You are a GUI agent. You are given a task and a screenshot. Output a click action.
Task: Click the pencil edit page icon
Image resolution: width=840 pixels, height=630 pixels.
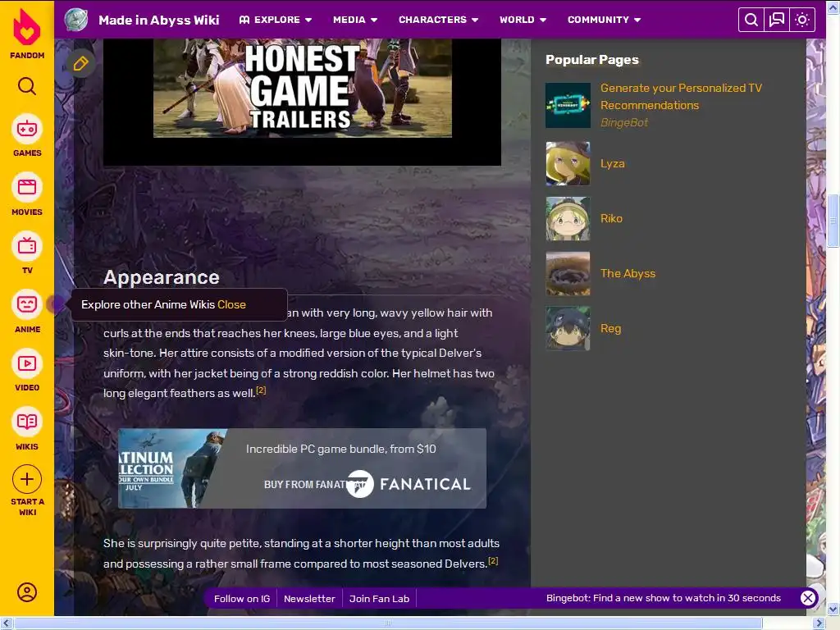click(81, 64)
